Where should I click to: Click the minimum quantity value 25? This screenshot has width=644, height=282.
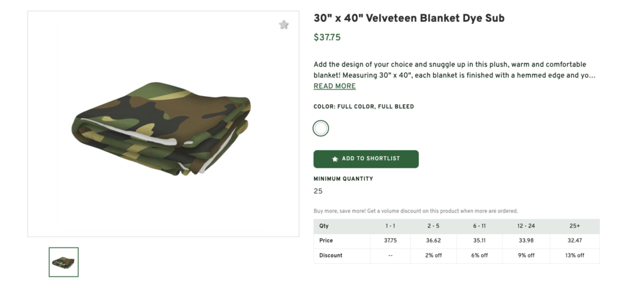click(x=318, y=191)
